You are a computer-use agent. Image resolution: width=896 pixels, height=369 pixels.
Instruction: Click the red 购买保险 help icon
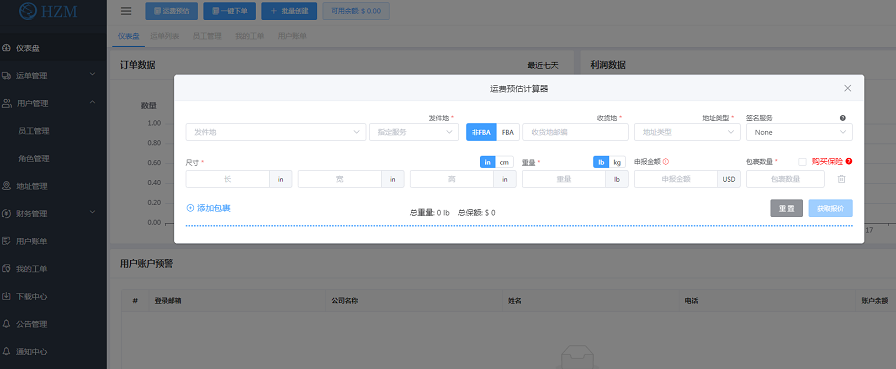[x=849, y=162]
